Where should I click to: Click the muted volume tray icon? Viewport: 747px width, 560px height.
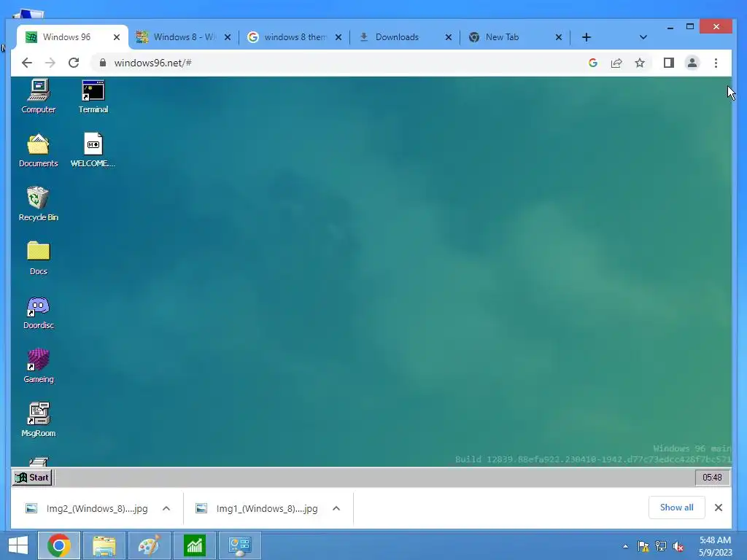coord(678,546)
